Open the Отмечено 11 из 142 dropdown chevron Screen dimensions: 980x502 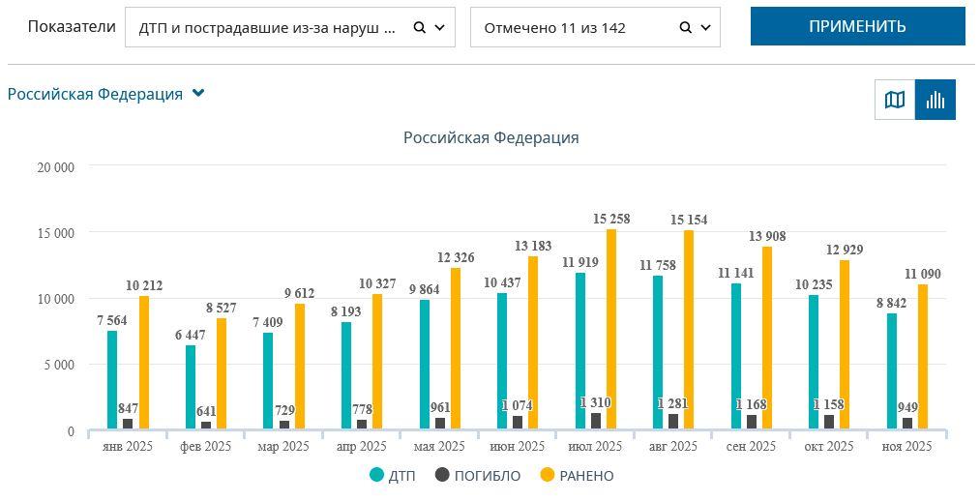click(x=704, y=28)
